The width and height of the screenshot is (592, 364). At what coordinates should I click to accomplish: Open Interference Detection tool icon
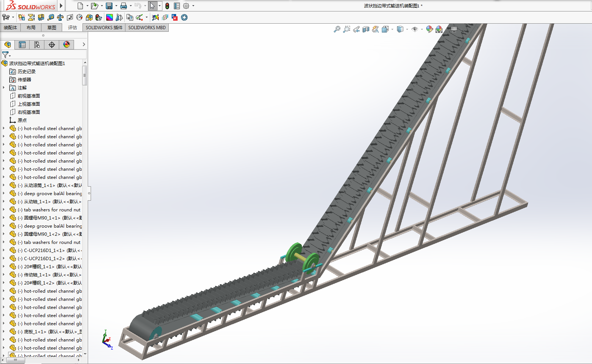coord(22,17)
